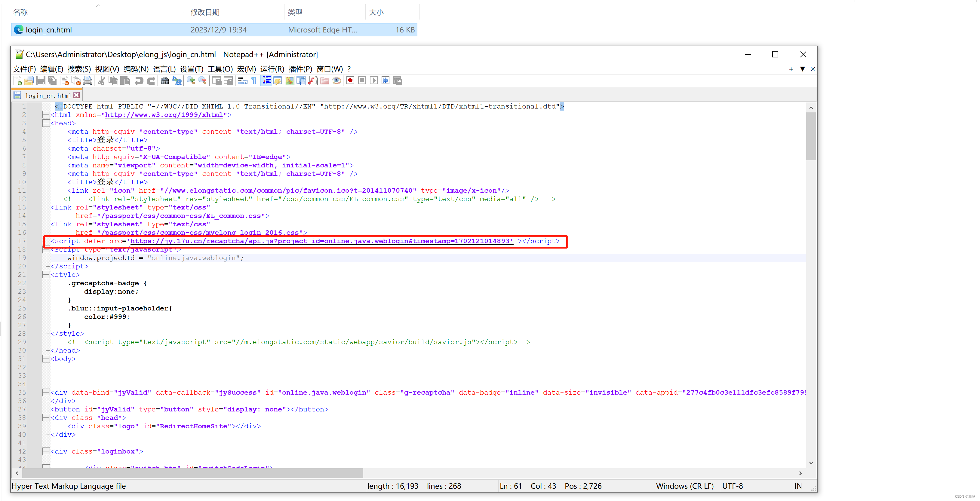Open the black triangle dropdown beside the plus button
This screenshot has width=980, height=501.
point(802,69)
